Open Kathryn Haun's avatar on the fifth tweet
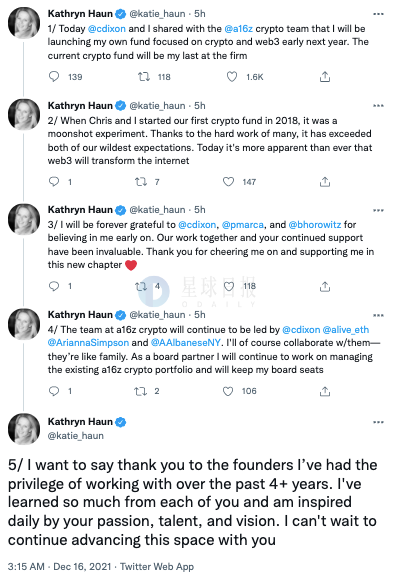394x583 pixels. (x=24, y=429)
